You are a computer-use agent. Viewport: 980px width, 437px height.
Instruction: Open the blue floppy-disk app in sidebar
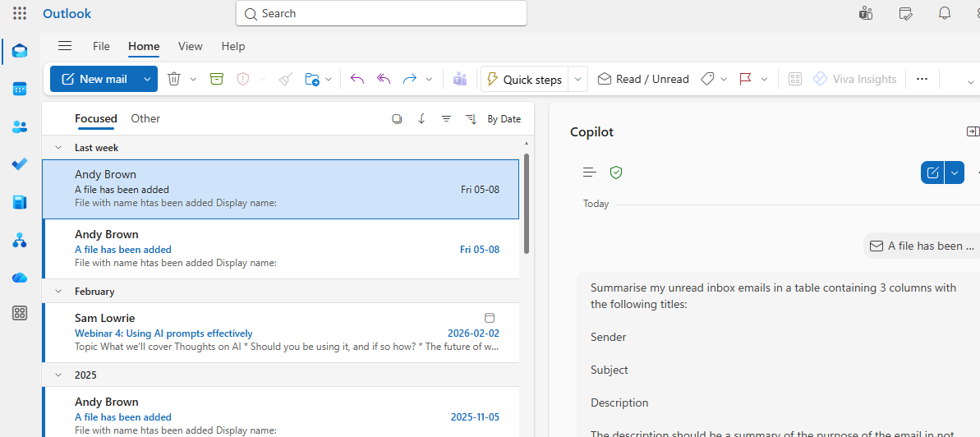pos(20,202)
